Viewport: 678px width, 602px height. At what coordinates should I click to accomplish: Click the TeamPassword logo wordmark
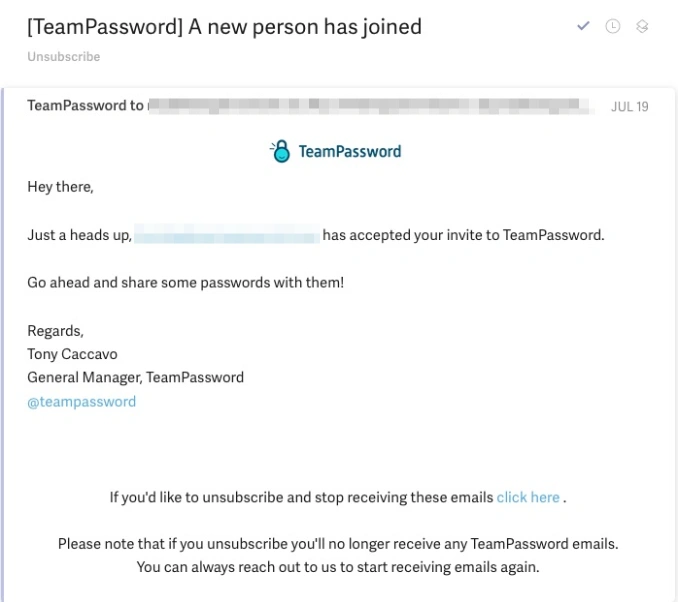click(x=350, y=151)
